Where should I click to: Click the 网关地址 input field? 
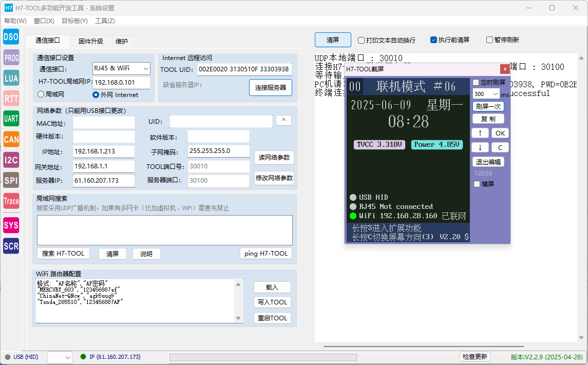(104, 166)
